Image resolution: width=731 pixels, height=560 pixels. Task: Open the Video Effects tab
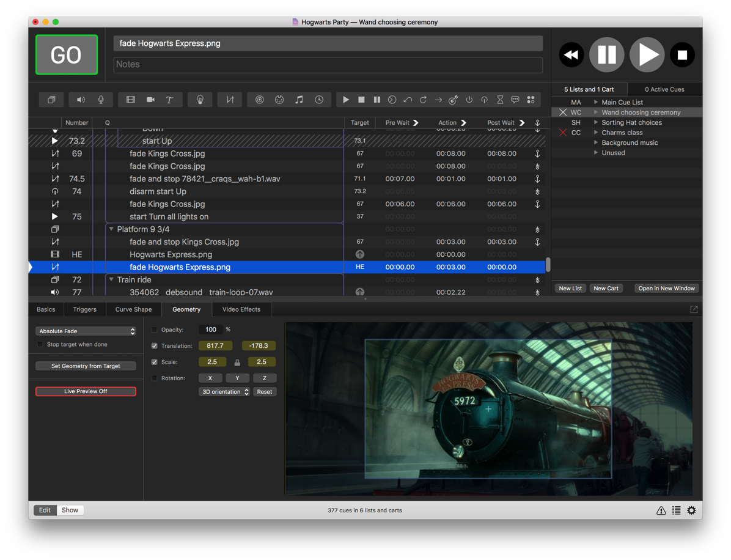[x=241, y=309]
